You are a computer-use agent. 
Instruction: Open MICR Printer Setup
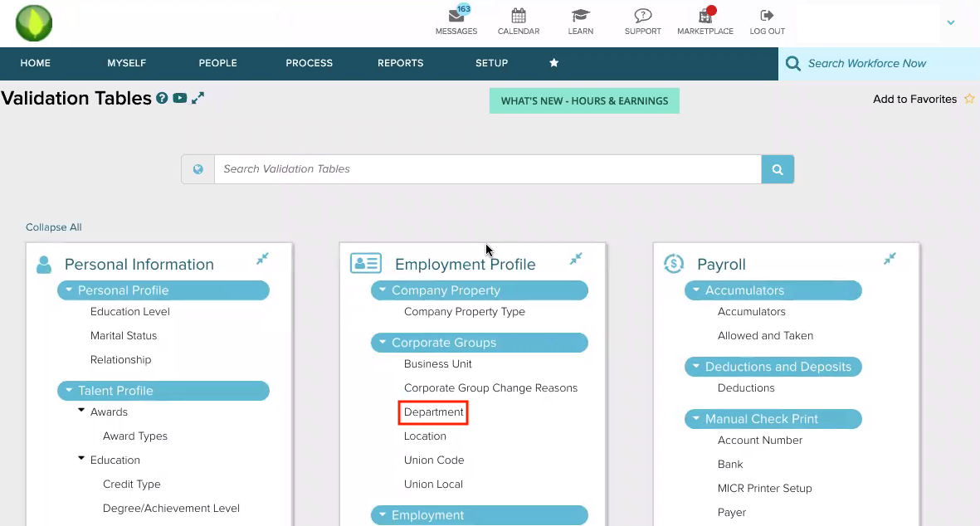(765, 489)
